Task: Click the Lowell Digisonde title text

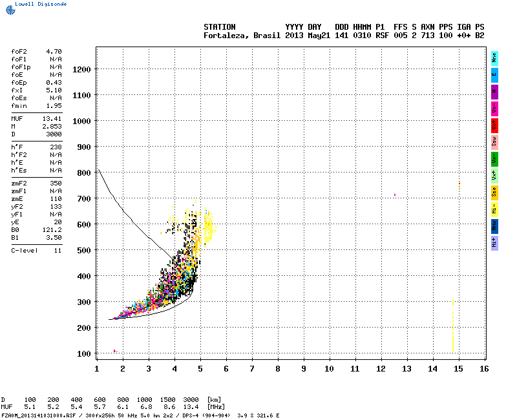Action: [41, 4]
